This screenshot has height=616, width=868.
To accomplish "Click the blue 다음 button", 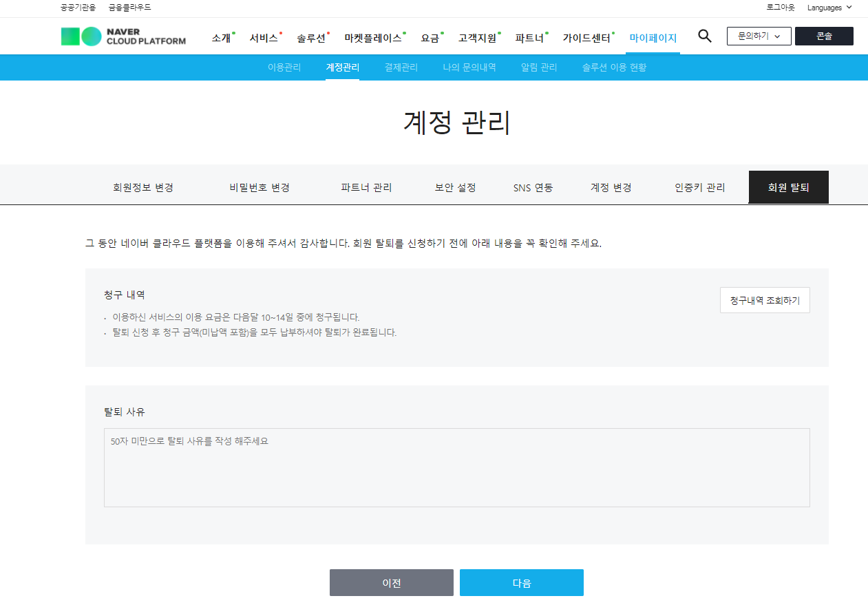I will coord(522,582).
